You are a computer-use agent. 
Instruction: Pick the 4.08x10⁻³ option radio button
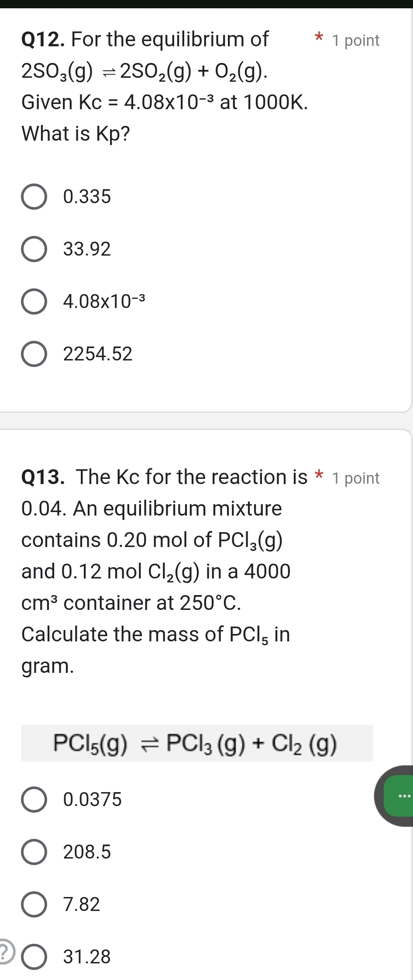(34, 301)
